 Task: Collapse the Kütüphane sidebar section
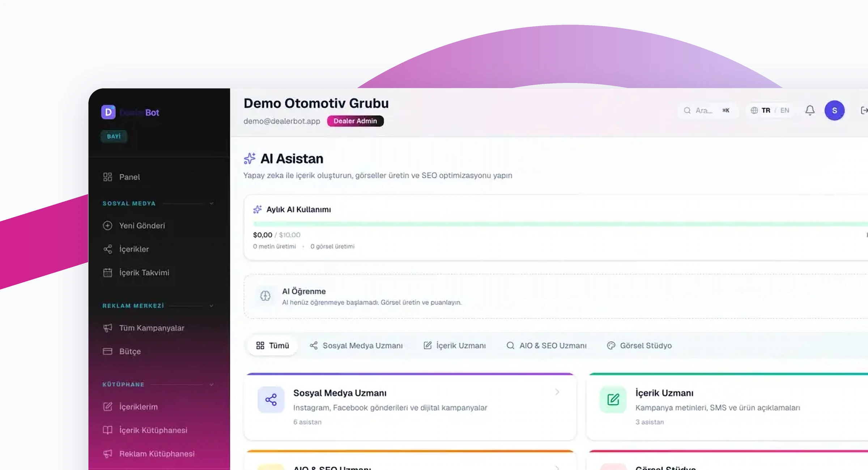(x=211, y=384)
